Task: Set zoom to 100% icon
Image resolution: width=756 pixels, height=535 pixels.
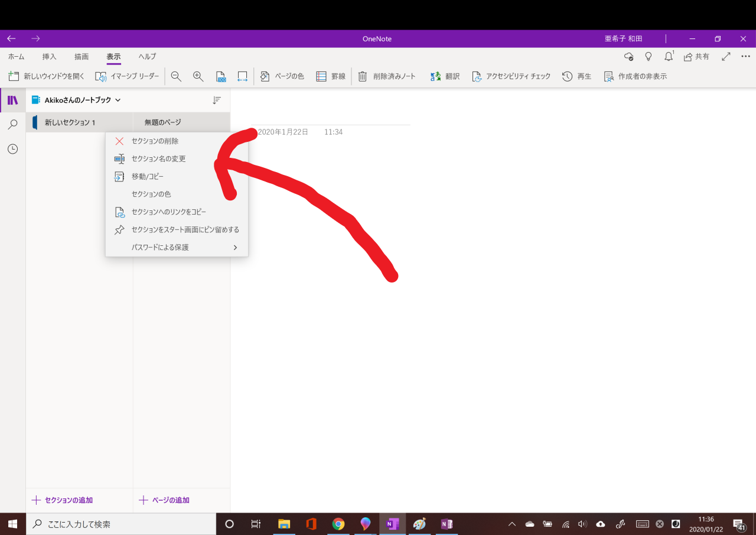Action: 221,76
